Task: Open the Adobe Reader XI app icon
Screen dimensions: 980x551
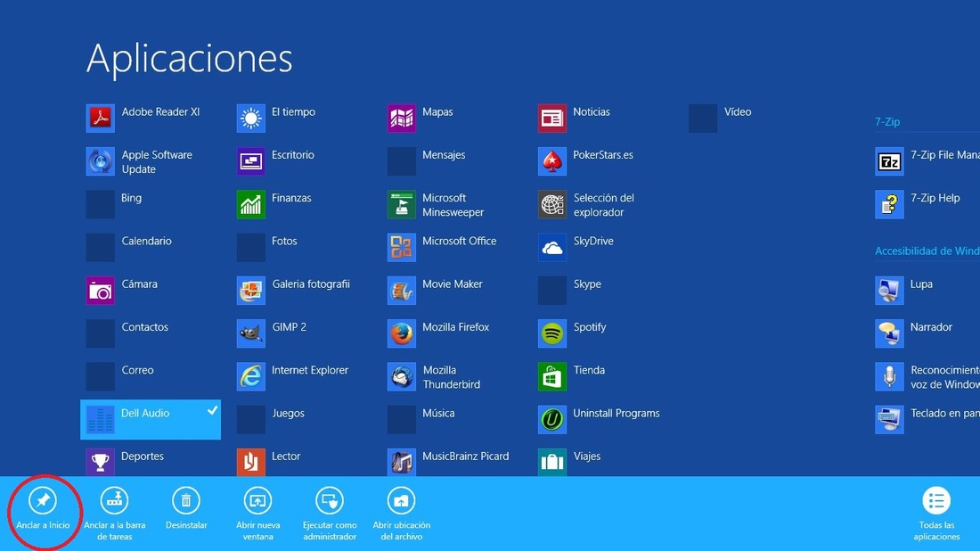Action: point(100,119)
